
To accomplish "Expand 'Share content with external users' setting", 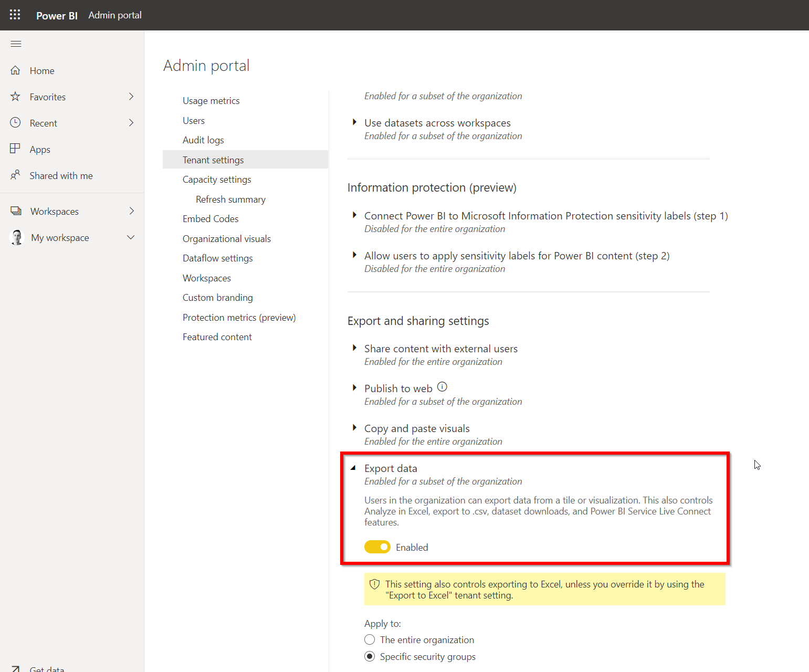I will tap(354, 348).
